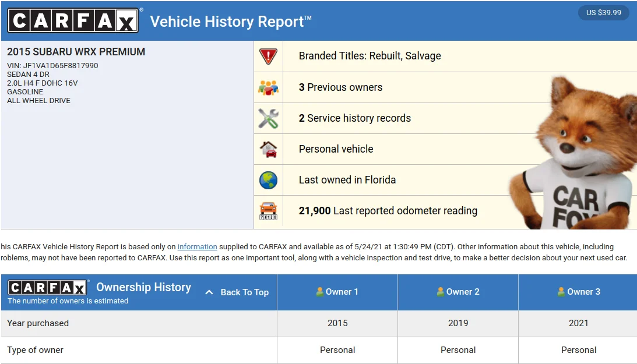Click Back To Top link
This screenshot has width=637, height=364.
[x=245, y=292]
